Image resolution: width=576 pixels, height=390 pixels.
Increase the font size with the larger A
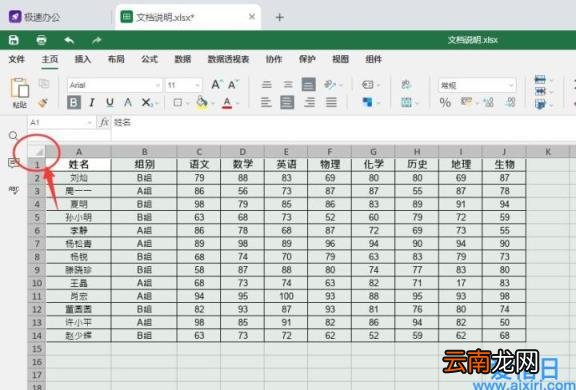point(216,85)
